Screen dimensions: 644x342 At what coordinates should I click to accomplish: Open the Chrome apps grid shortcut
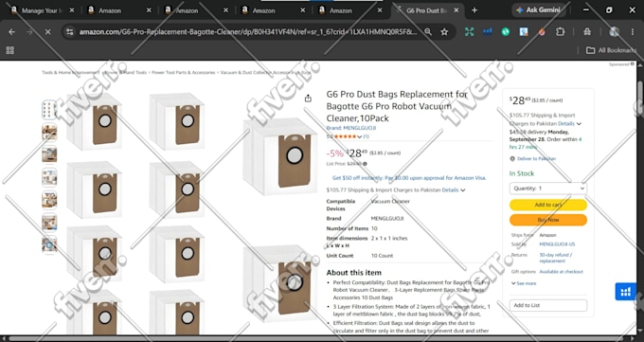pos(9,50)
